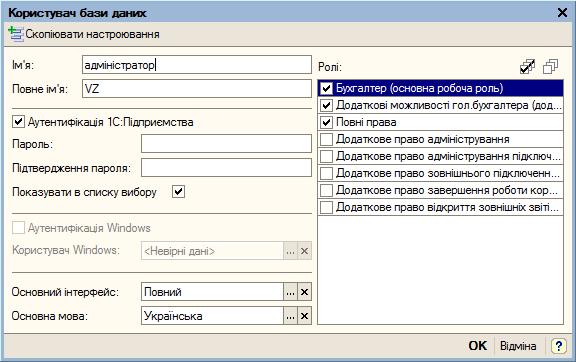Click the Підтвердження пароля input field
576x362 pixels.
226,168
